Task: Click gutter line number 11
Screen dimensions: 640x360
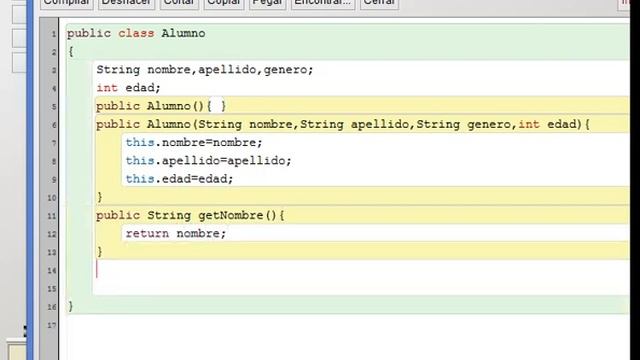Action: point(52,216)
